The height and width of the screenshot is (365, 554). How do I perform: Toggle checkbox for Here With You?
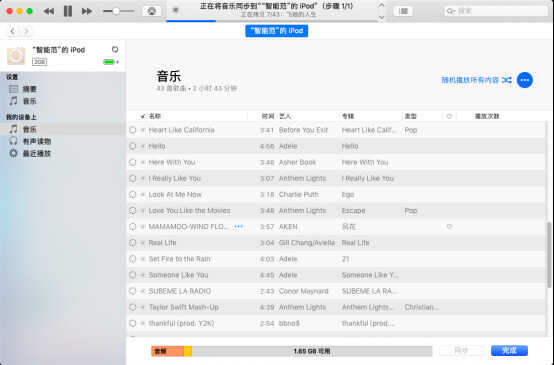pyautogui.click(x=143, y=163)
